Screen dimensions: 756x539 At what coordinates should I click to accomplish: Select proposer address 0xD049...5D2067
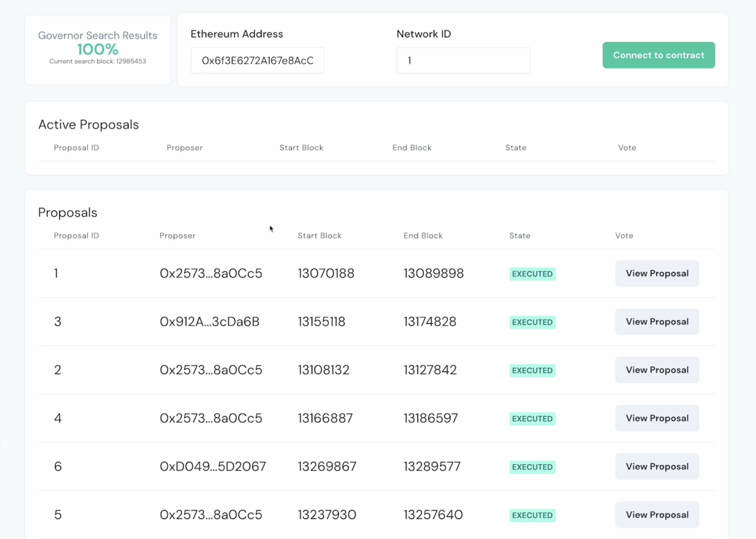click(x=213, y=466)
